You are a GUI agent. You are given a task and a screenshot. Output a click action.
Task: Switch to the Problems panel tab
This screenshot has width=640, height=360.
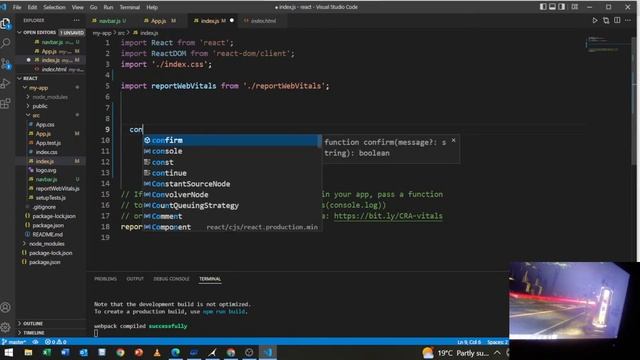pos(105,279)
